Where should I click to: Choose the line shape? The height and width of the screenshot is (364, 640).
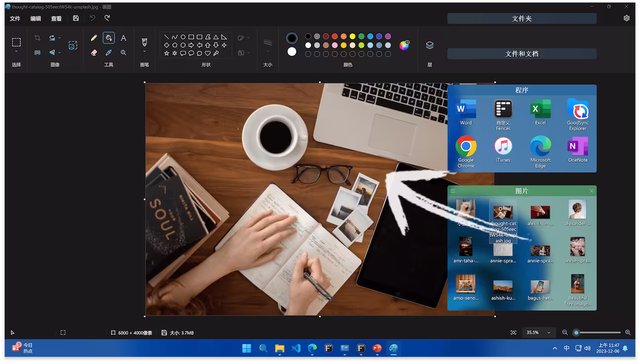pos(166,37)
